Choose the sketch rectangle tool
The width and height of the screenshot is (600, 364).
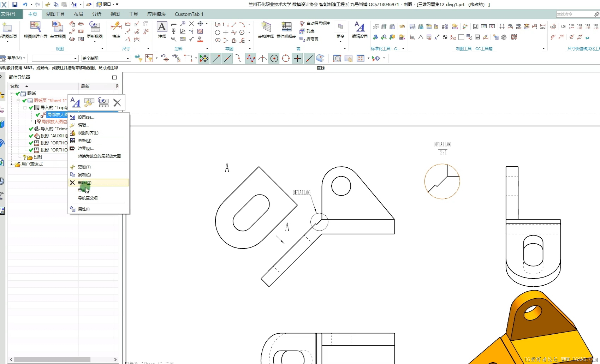tap(226, 24)
